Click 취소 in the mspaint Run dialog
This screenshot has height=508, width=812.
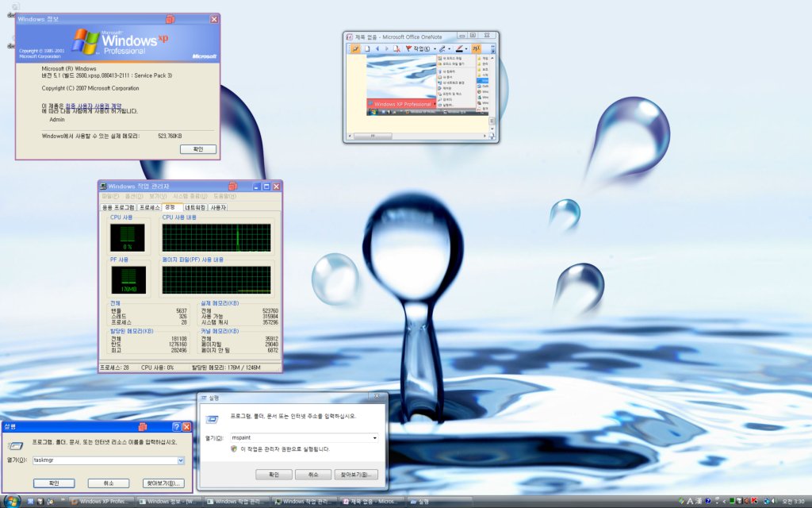(x=312, y=475)
